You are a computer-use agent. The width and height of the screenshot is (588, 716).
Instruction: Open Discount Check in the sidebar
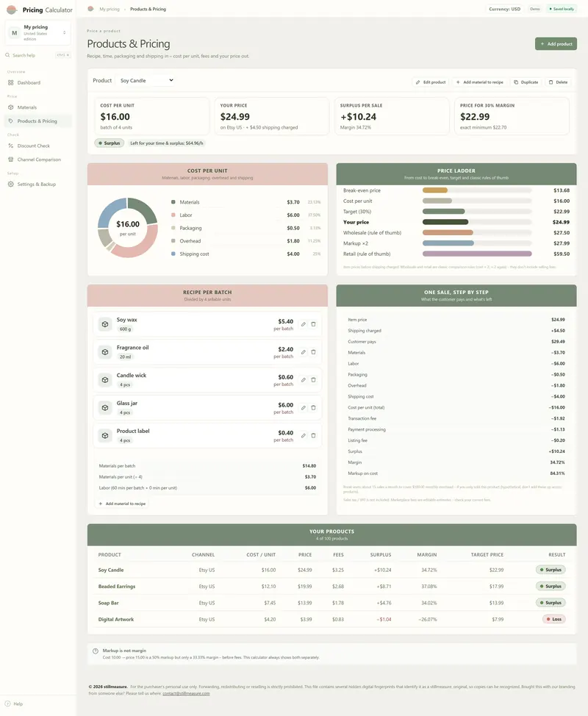pos(38,146)
